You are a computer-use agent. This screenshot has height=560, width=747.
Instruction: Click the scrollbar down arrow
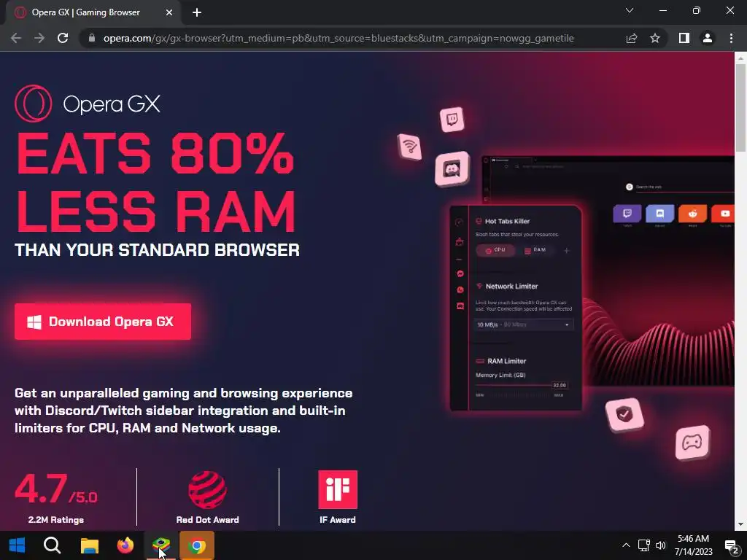(740, 525)
